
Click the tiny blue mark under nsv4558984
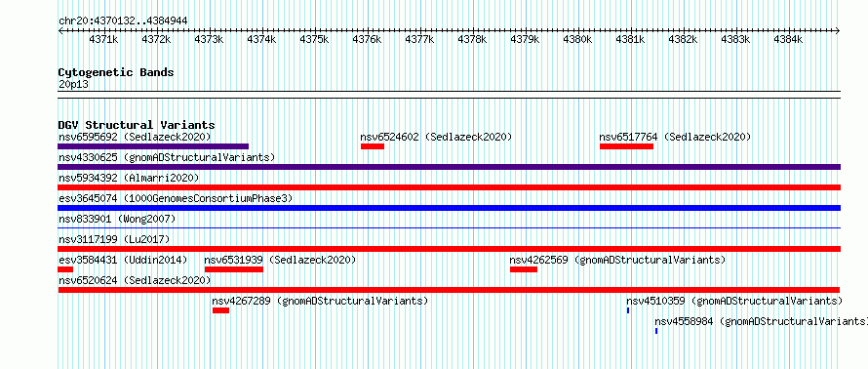(656, 331)
